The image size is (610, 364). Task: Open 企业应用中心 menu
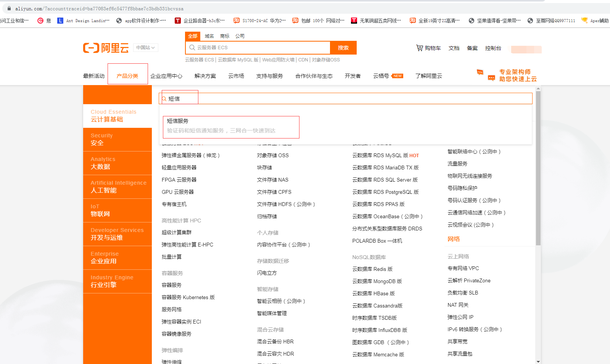click(166, 76)
